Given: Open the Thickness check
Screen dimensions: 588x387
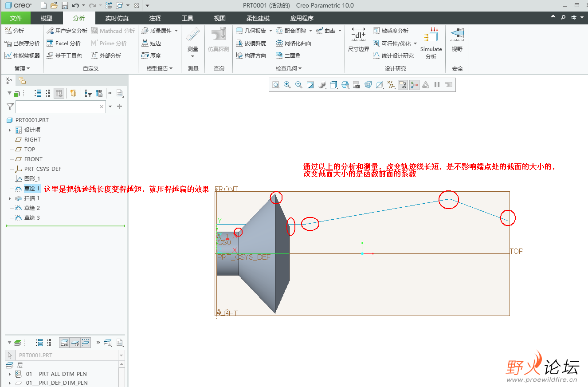Looking at the screenshot, I should [151, 55].
